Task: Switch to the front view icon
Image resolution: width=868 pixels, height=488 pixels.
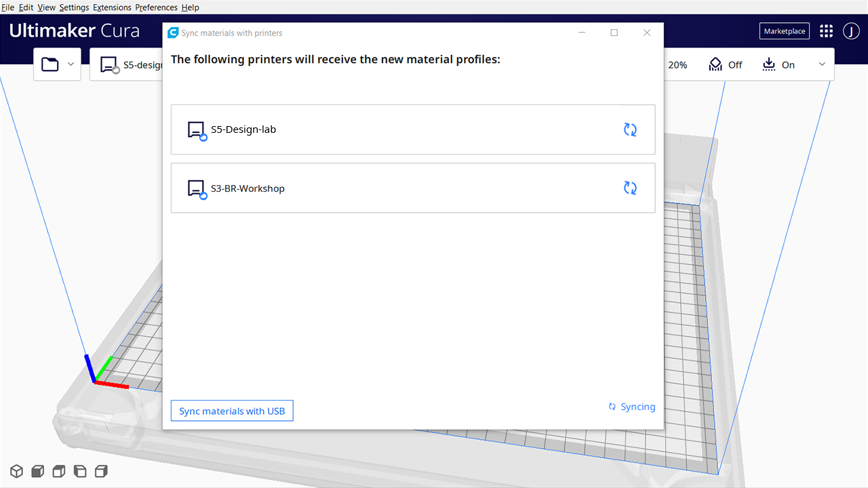Action: pos(38,471)
